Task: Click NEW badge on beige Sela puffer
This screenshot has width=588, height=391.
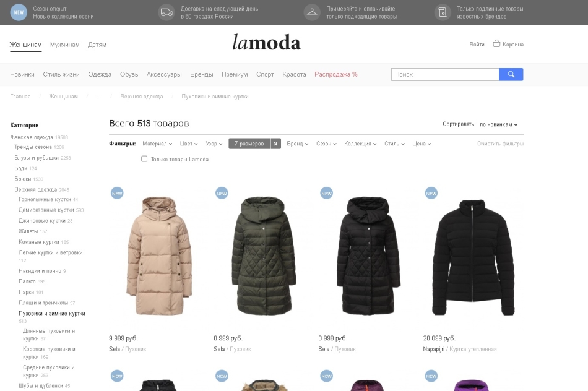Action: pos(117,194)
